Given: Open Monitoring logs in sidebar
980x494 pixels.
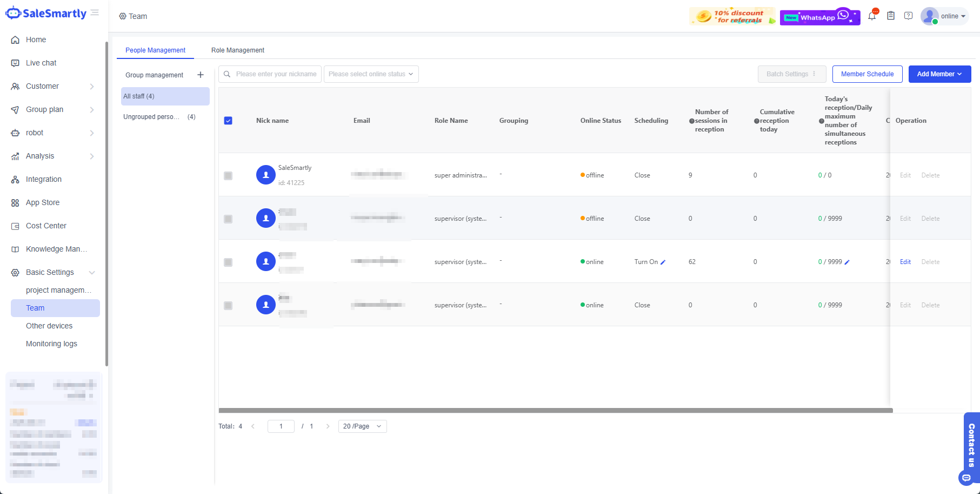Looking at the screenshot, I should 51,344.
